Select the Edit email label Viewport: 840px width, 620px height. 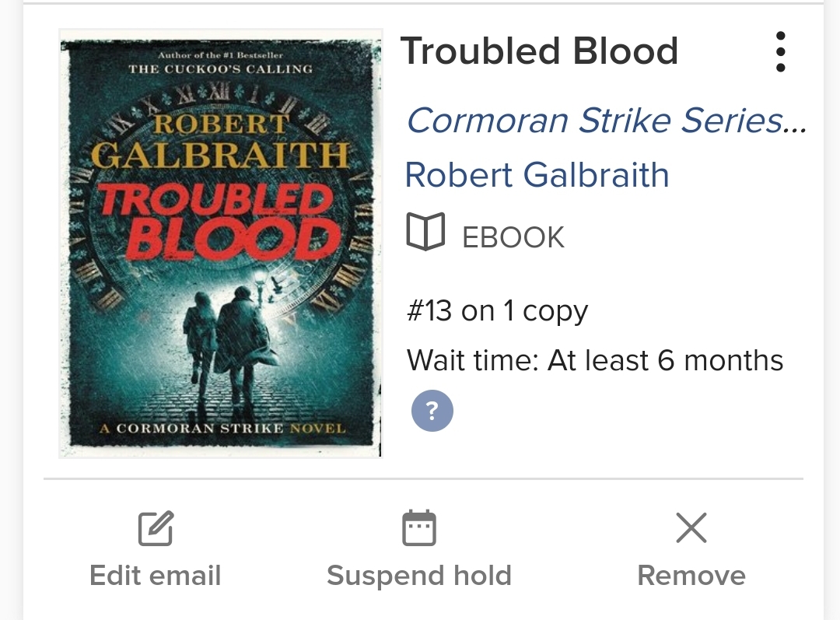click(156, 576)
